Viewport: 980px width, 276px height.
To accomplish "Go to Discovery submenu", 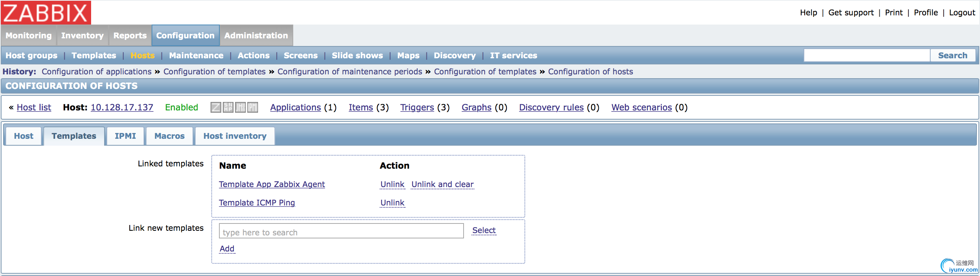I will coord(455,56).
